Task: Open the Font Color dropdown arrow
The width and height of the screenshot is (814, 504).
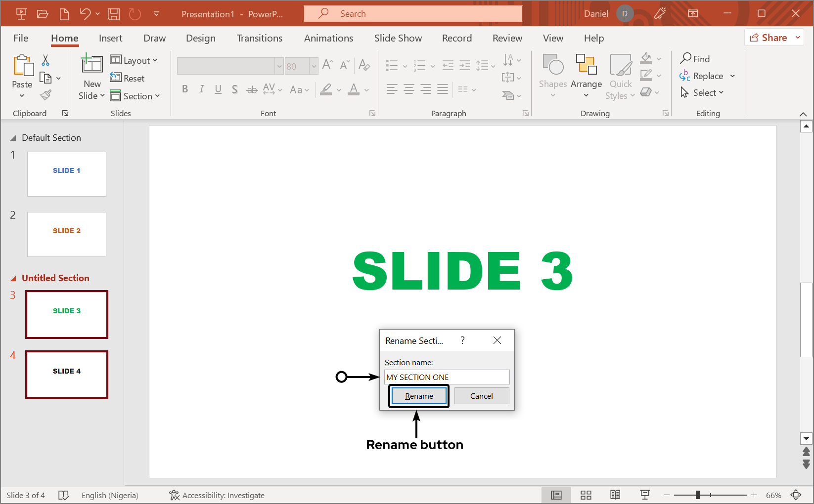Action: (x=365, y=89)
